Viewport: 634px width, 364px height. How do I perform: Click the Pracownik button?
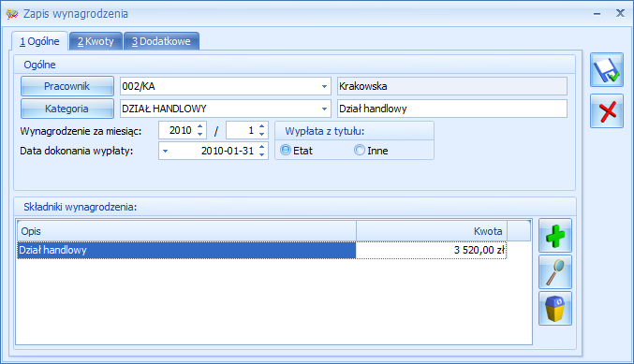[x=67, y=86]
